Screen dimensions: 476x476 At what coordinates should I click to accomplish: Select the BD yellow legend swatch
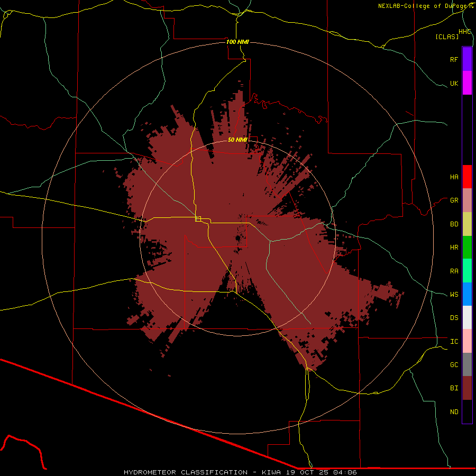(x=467, y=224)
